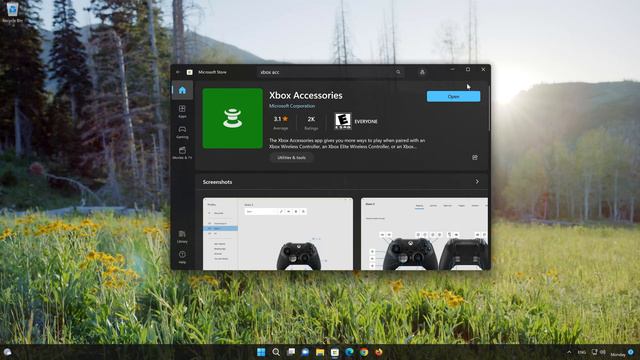The width and height of the screenshot is (640, 360).
Task: Open the first controller screenshot thumbnail
Action: tap(278, 234)
